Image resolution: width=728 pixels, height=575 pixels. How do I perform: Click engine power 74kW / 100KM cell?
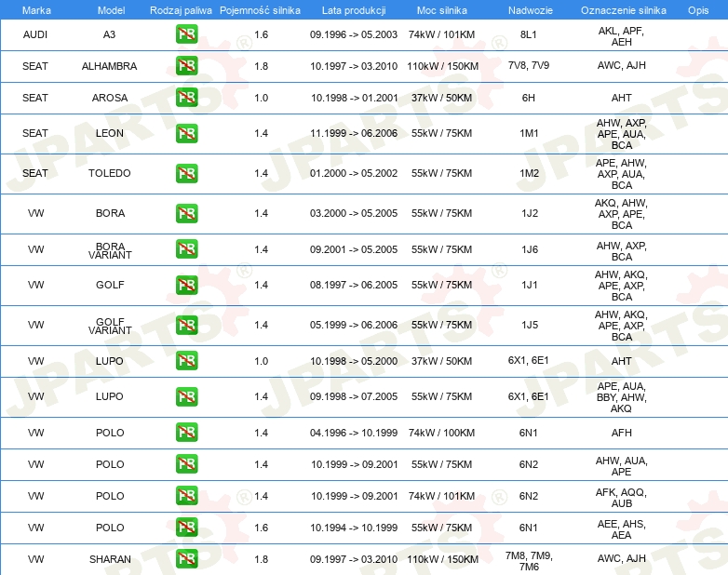[441, 433]
